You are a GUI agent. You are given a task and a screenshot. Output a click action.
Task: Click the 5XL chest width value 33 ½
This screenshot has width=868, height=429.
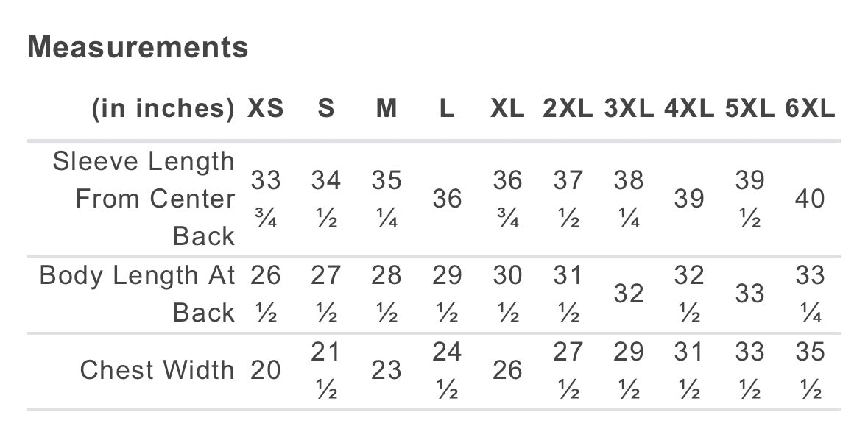(x=749, y=370)
